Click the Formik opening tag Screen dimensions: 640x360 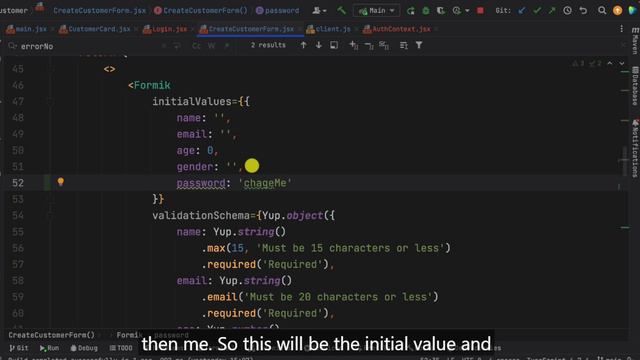click(149, 85)
